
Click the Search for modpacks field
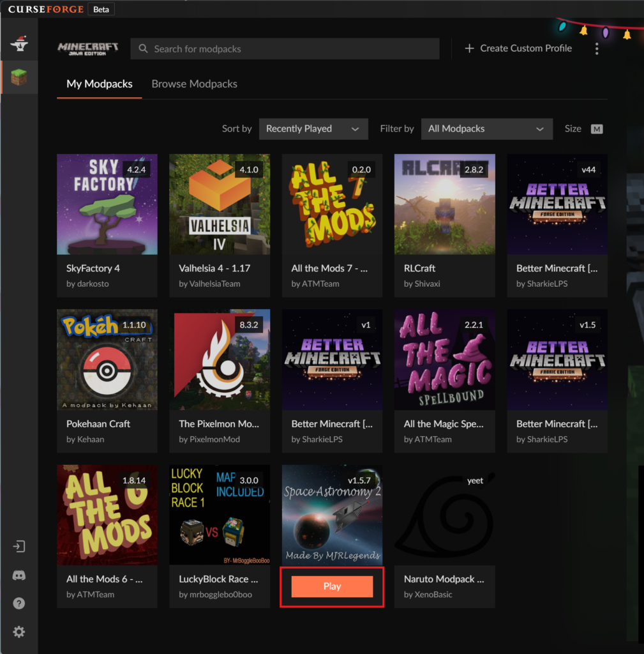click(285, 49)
